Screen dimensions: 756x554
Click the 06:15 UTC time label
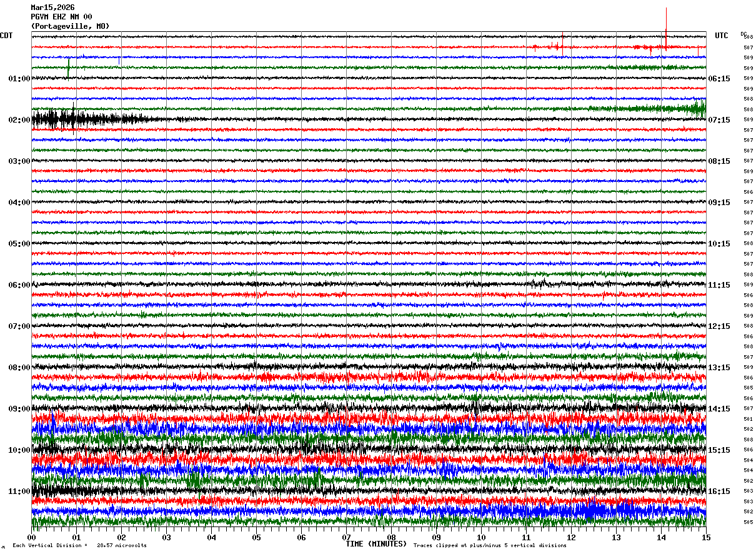coord(719,79)
